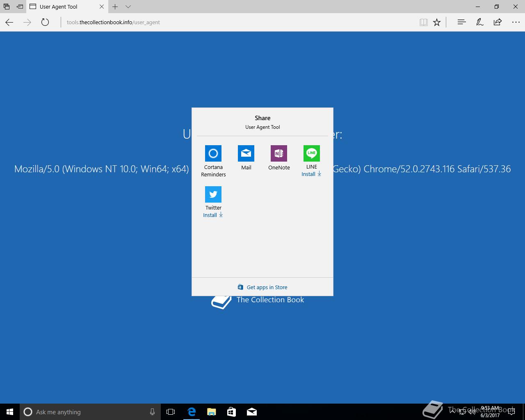Share via Cortana Reminders icon
Viewport: 525px width, 420px height.
[x=213, y=153]
